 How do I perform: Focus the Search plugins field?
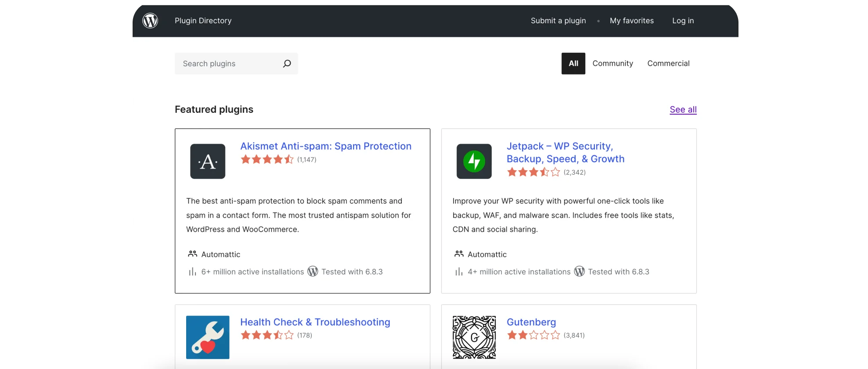(x=228, y=64)
